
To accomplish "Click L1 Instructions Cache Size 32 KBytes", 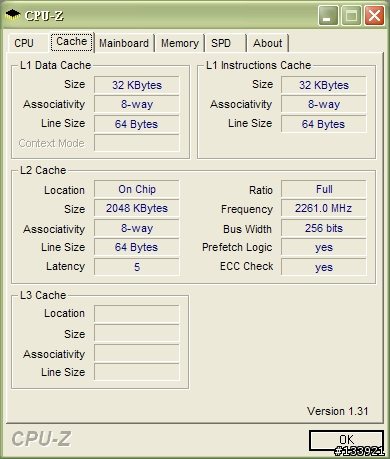I will pos(324,85).
